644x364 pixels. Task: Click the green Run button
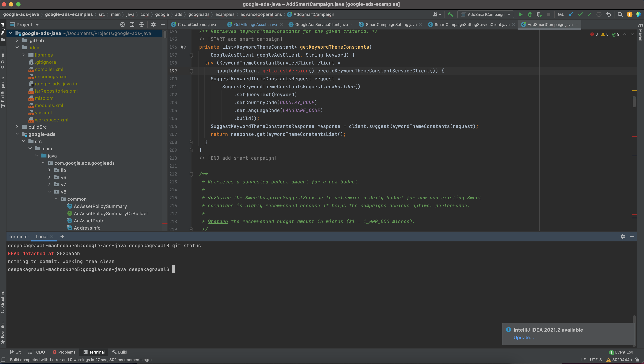[x=520, y=15]
